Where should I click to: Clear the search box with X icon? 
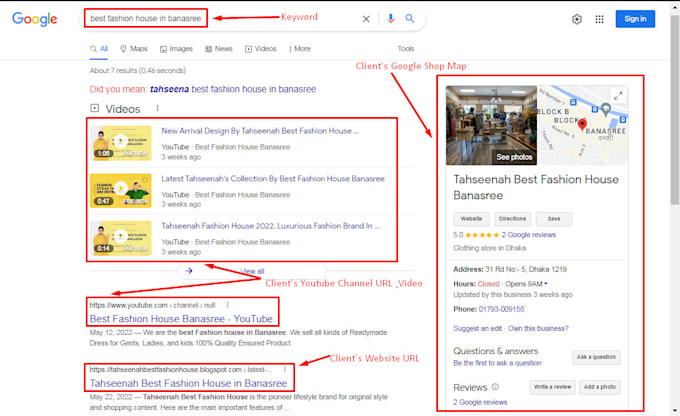point(366,19)
